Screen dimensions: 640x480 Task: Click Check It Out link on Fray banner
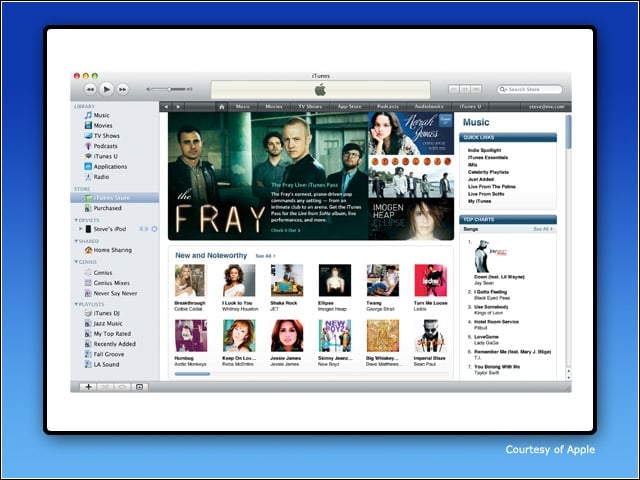(285, 231)
